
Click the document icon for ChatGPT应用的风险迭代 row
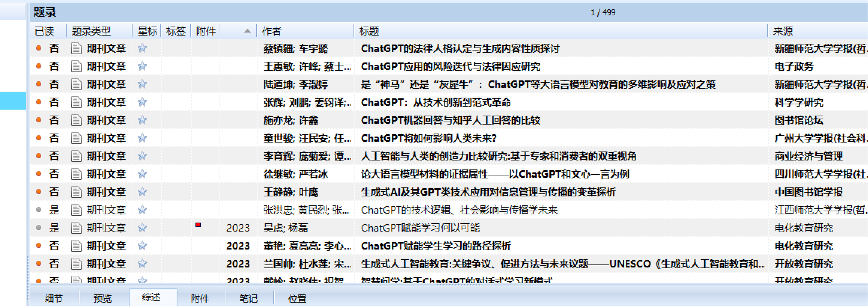tap(76, 66)
